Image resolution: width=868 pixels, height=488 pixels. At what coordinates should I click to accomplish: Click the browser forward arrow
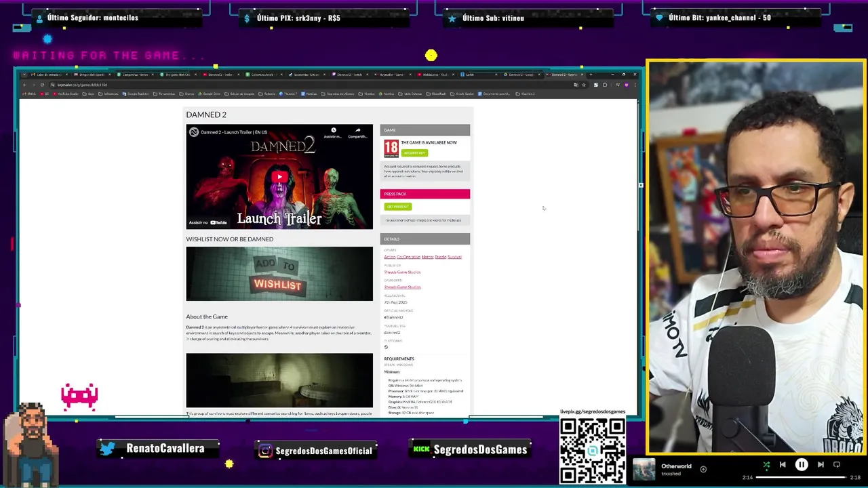coord(34,85)
